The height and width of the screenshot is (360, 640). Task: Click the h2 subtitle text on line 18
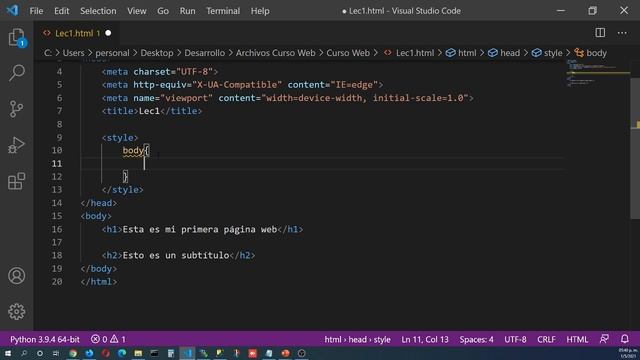[x=176, y=256]
